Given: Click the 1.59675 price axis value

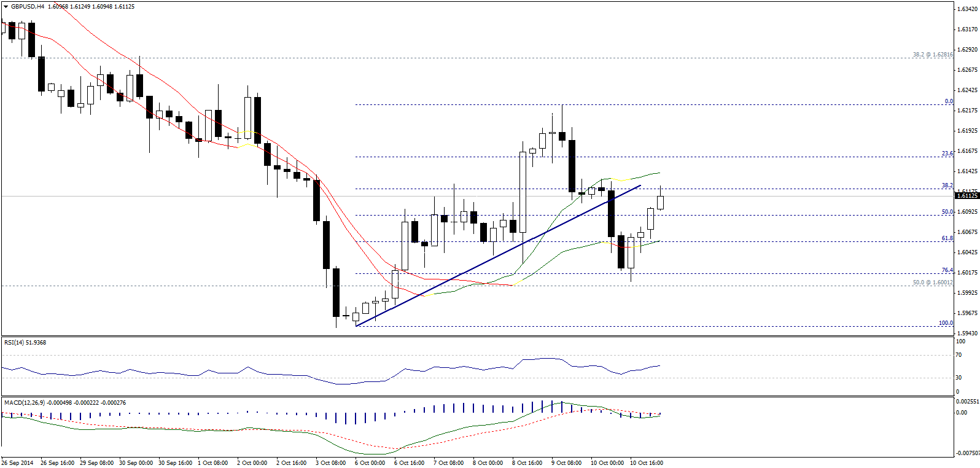Looking at the screenshot, I should [967, 313].
